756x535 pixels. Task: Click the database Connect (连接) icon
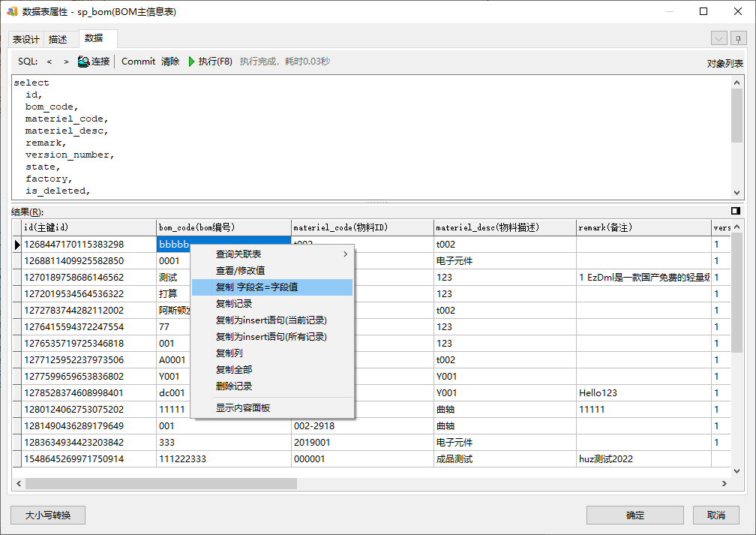[x=84, y=62]
